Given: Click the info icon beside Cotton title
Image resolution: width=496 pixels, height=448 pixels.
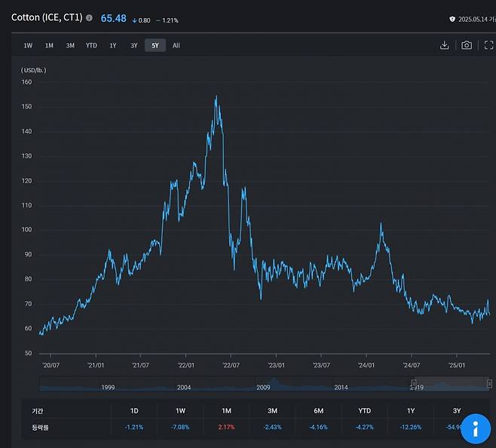Looking at the screenshot, I should point(90,17).
